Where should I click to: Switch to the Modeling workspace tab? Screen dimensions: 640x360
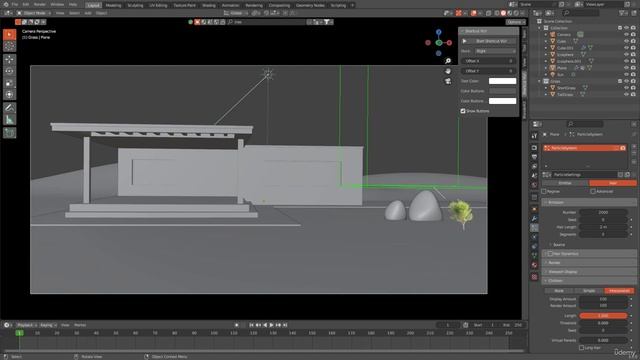[x=113, y=5]
